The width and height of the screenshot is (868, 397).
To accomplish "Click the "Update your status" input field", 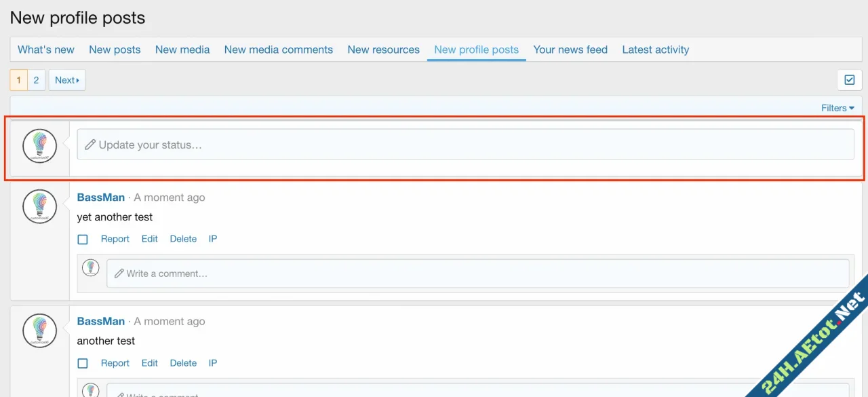I will pos(407,144).
